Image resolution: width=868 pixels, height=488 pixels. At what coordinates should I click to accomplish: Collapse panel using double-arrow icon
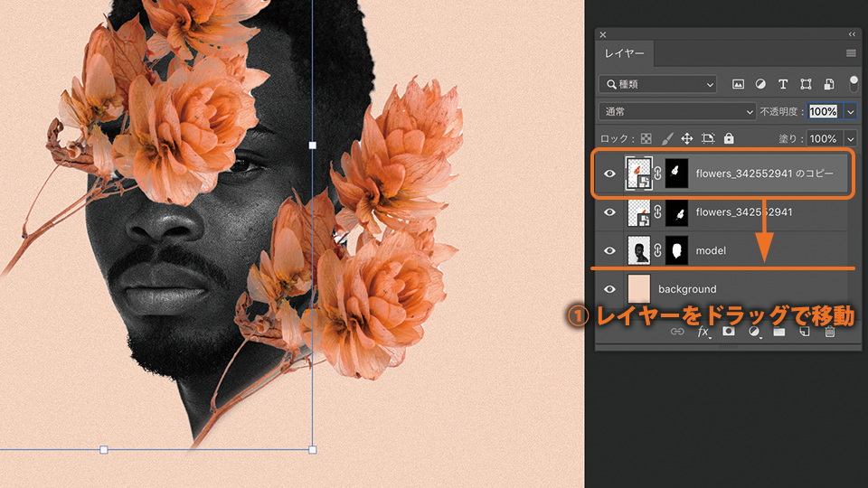852,34
